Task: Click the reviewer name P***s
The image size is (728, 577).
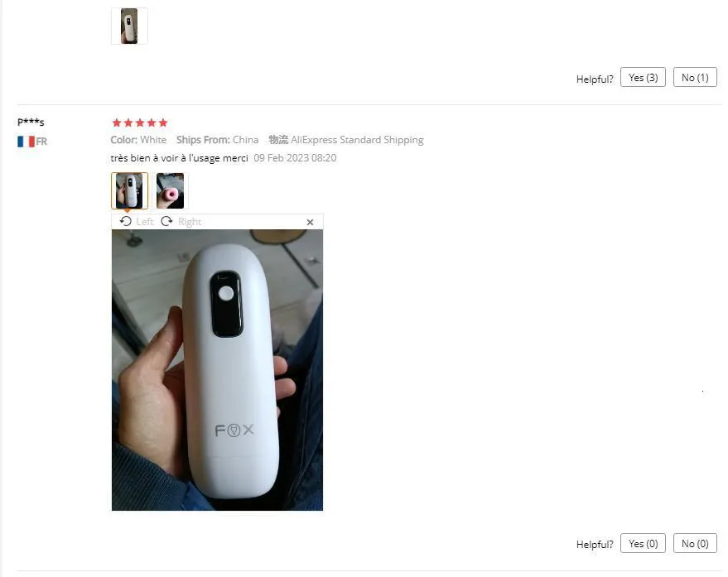Action: [x=31, y=122]
